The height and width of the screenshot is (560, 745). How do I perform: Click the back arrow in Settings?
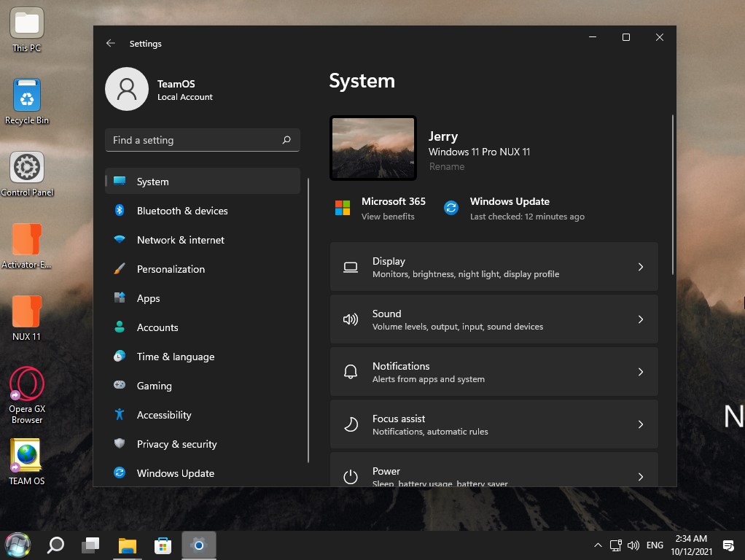111,43
